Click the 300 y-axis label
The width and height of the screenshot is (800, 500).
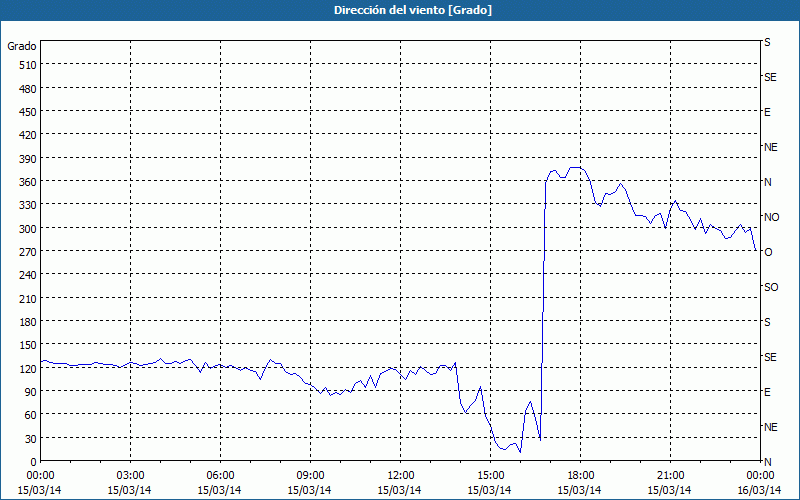pos(29,229)
